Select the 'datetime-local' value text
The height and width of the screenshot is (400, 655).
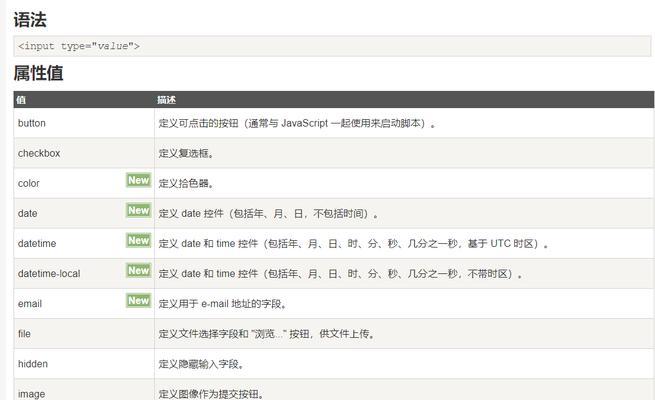pyautogui.click(x=49, y=273)
